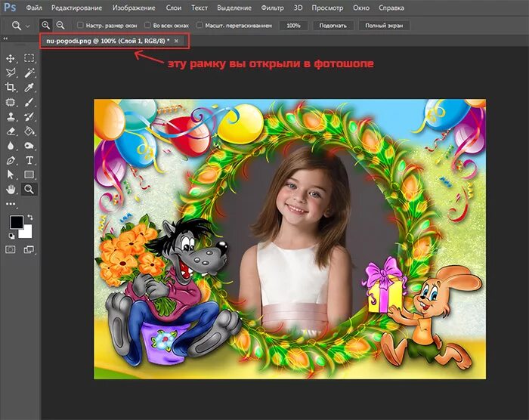Screen dimensions: 529x420
Task: Select the Zoom tool in toolbox
Action: click(29, 190)
